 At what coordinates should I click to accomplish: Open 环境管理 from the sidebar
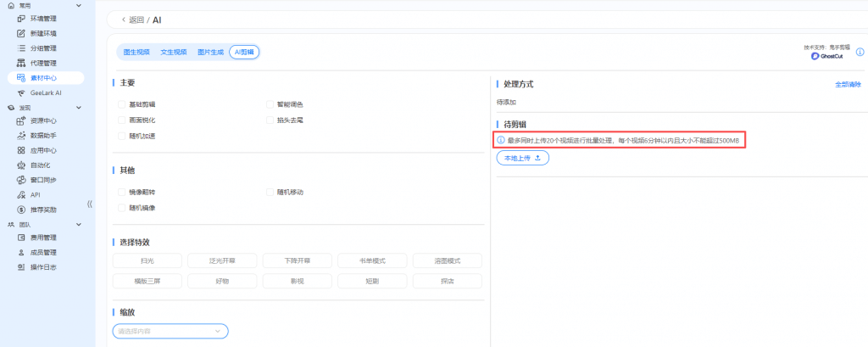click(42, 18)
